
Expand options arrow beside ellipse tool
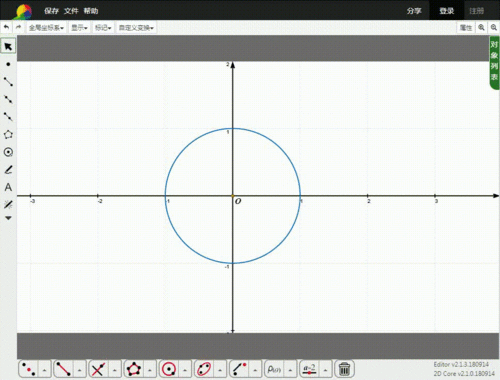220,369
